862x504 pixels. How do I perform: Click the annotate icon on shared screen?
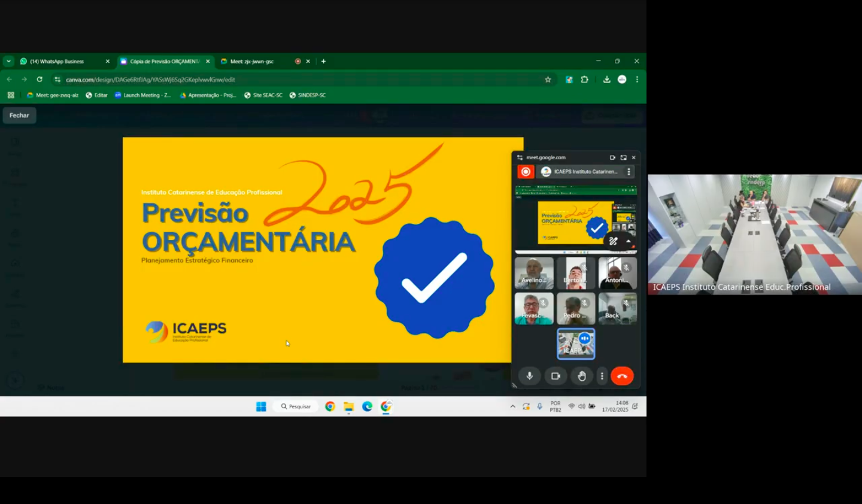point(613,241)
